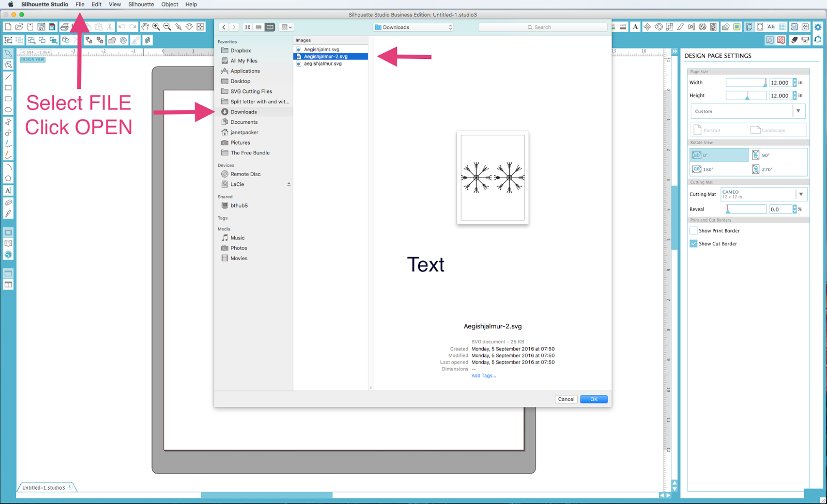Collapse the Design Page Settings panel
This screenshot has width=827, height=504.
pos(674,52)
